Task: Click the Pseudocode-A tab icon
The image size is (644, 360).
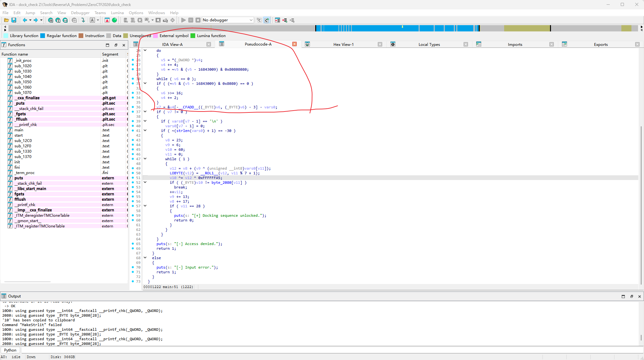Action: click(222, 44)
